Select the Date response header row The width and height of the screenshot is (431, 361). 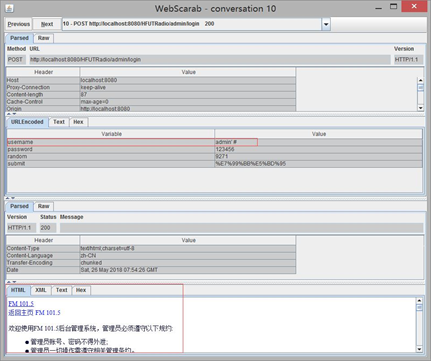tap(151, 270)
